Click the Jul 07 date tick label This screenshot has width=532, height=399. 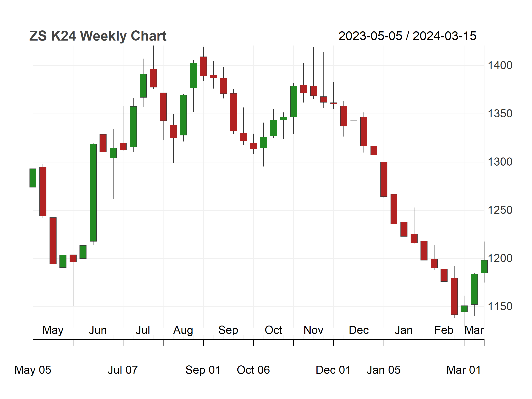[123, 370]
